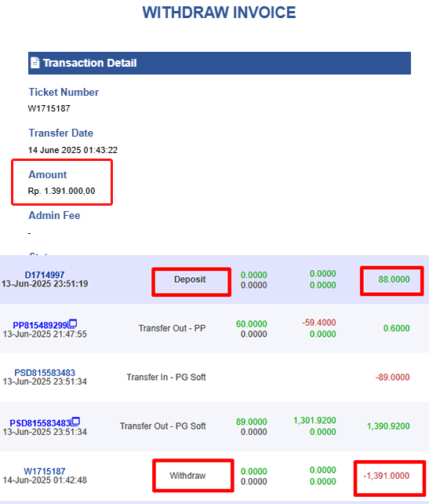Open PSD815583483 link in Transfer In row
The width and height of the screenshot is (429, 504).
click(45, 373)
